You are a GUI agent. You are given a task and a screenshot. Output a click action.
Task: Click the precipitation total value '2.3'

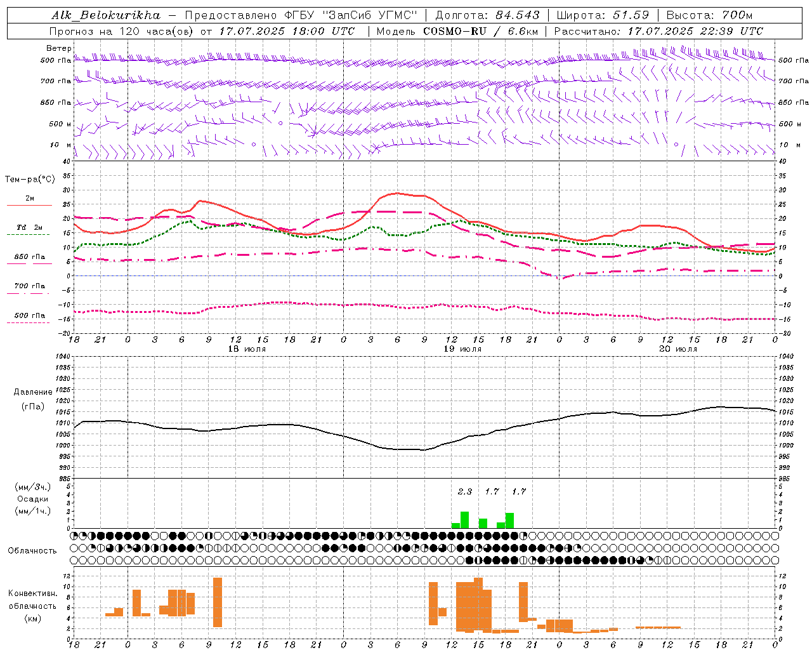coord(465,491)
